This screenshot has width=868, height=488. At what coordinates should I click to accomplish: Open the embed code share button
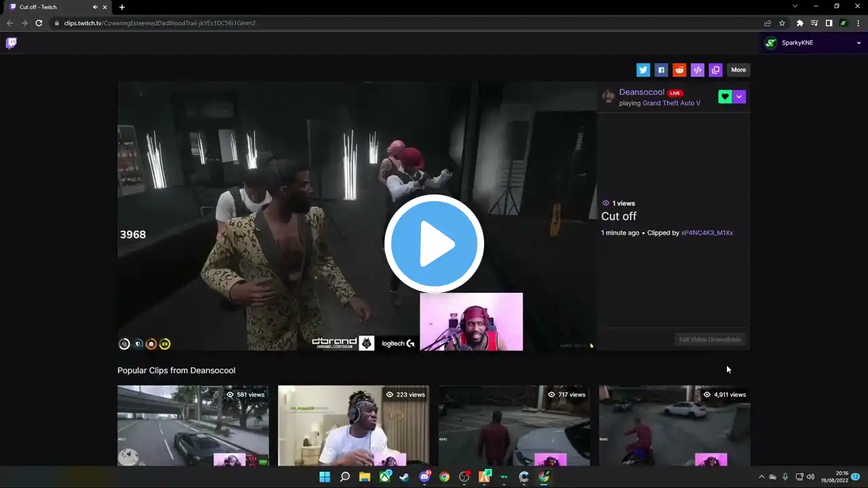(697, 70)
